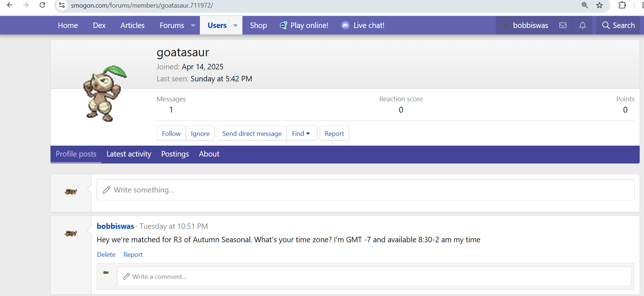Click the Write something input field
The height and width of the screenshot is (296, 644).
pos(365,190)
